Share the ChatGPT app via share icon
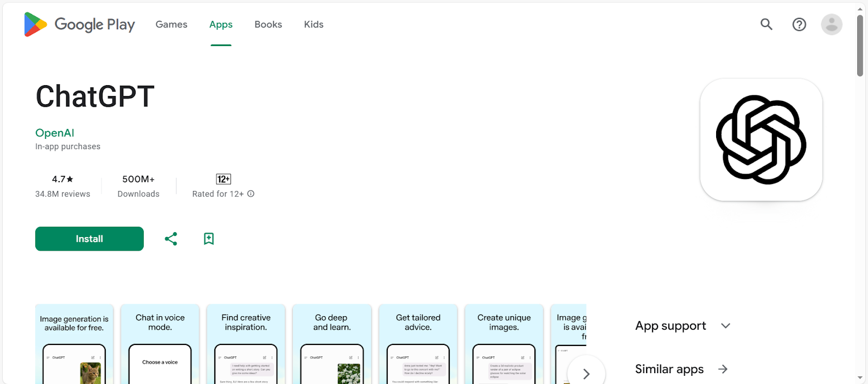 click(x=171, y=239)
